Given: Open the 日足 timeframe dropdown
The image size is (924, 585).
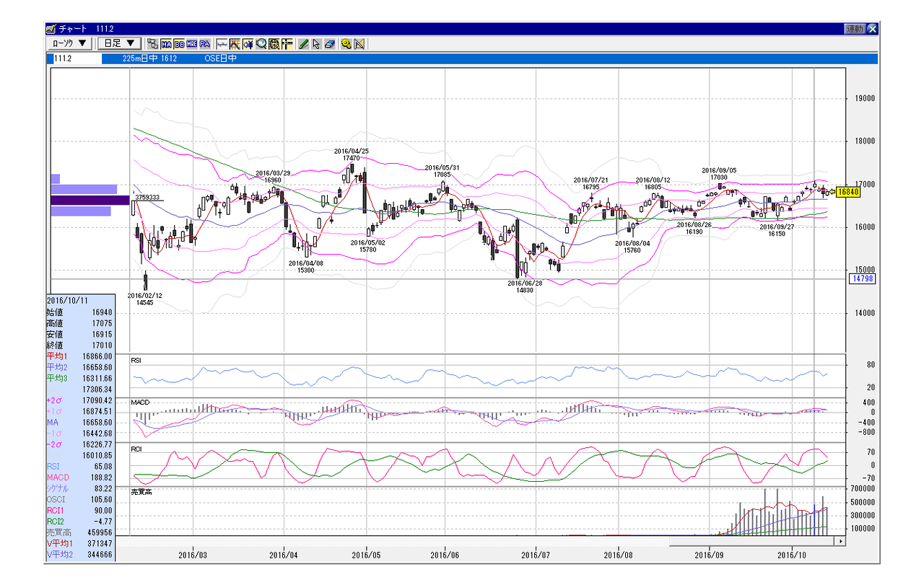Looking at the screenshot, I should tap(119, 43).
